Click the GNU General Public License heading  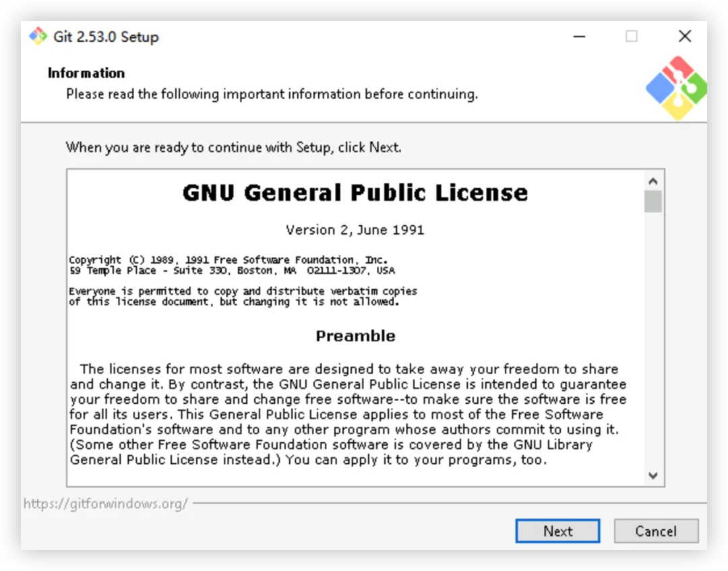click(x=355, y=193)
